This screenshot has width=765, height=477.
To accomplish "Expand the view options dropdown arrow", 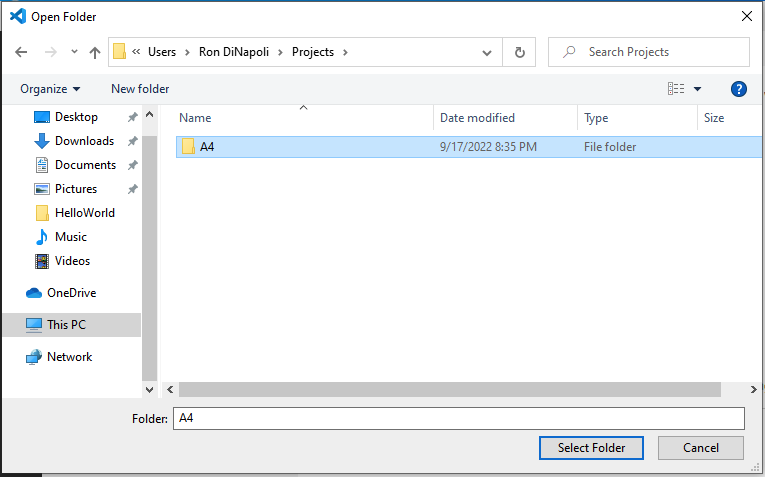I will [x=697, y=89].
